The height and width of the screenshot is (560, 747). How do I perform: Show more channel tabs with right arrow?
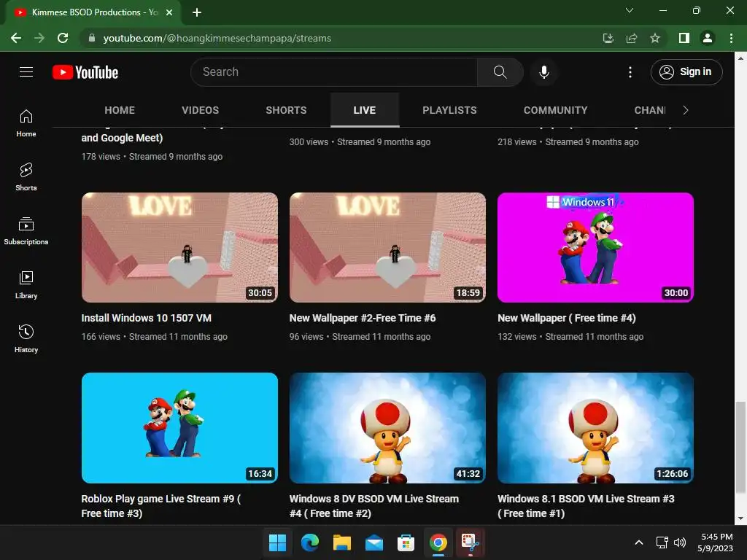[x=686, y=110]
